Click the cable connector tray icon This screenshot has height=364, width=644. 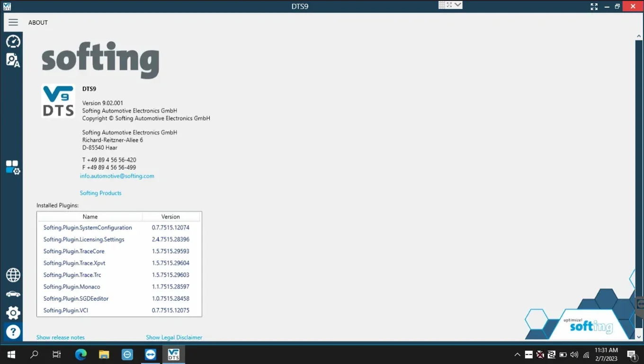[x=551, y=355]
